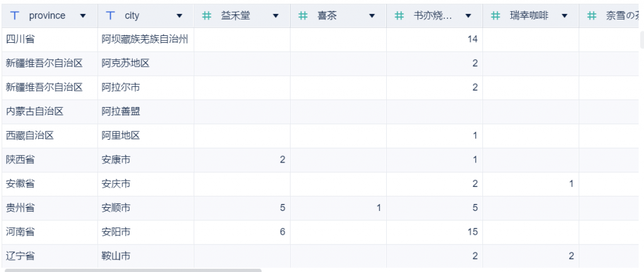The width and height of the screenshot is (644, 272).
Task: Select the 益禾堂 column header label
Action: click(235, 16)
